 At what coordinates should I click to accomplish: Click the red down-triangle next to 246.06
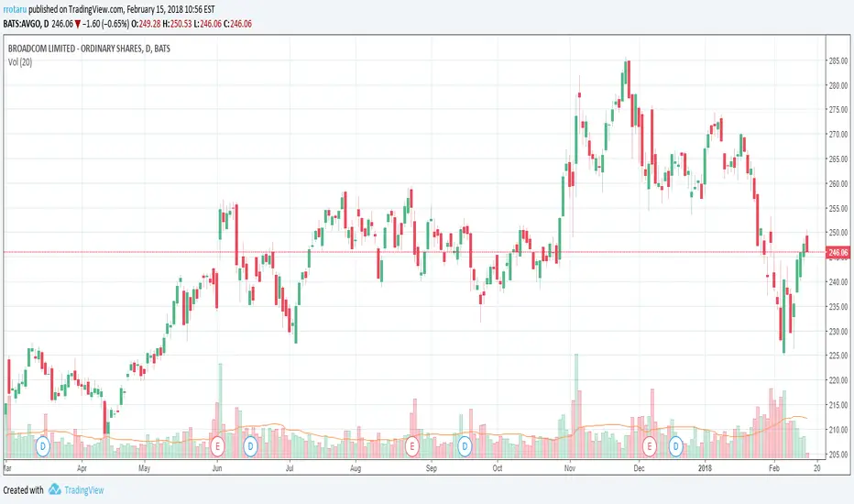[78, 24]
